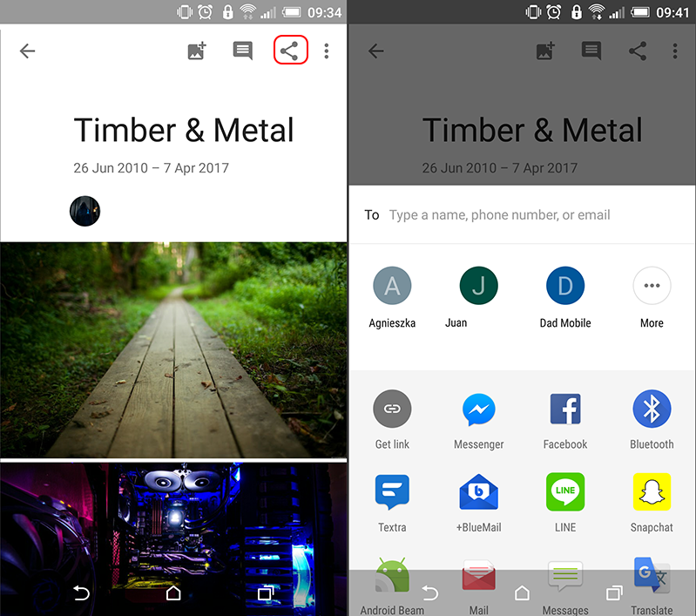Tap back arrow in right share screen
696x616 pixels.
pyautogui.click(x=376, y=51)
